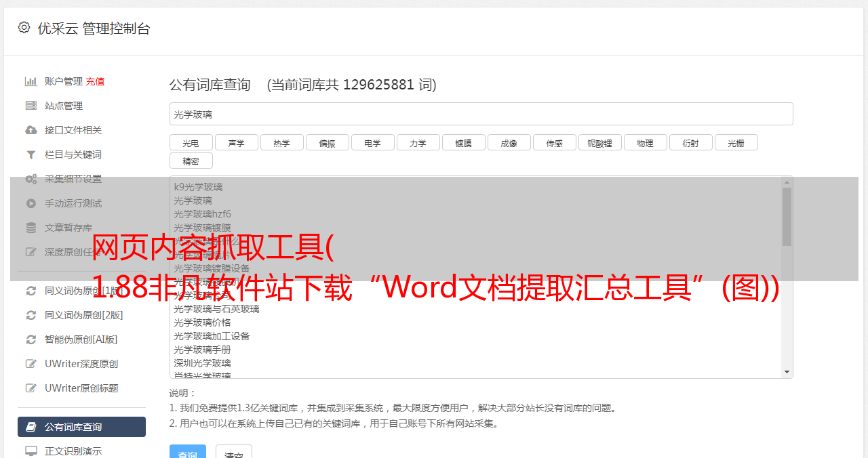This screenshot has width=868, height=458.
Task: Click the cloud upload icon for 接口文件相关
Action: 31,130
